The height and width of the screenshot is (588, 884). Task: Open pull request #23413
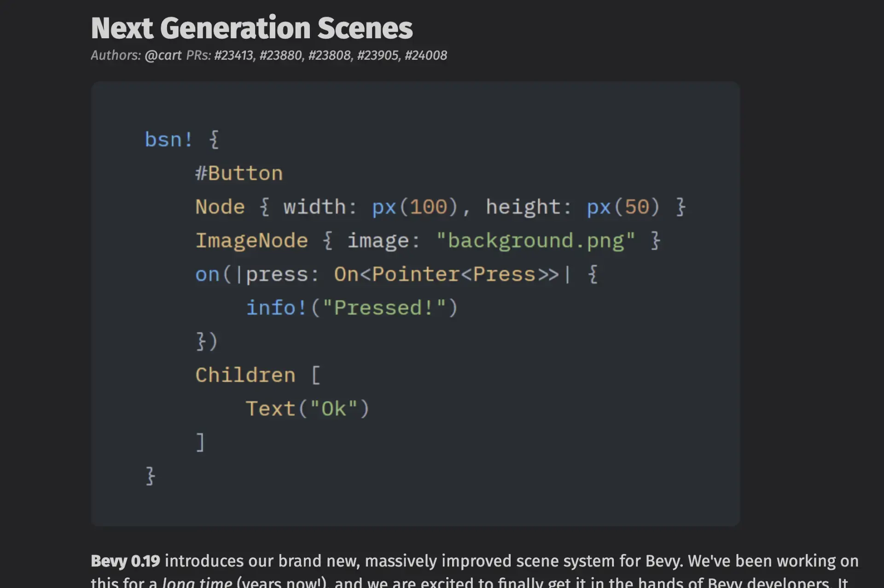[233, 55]
